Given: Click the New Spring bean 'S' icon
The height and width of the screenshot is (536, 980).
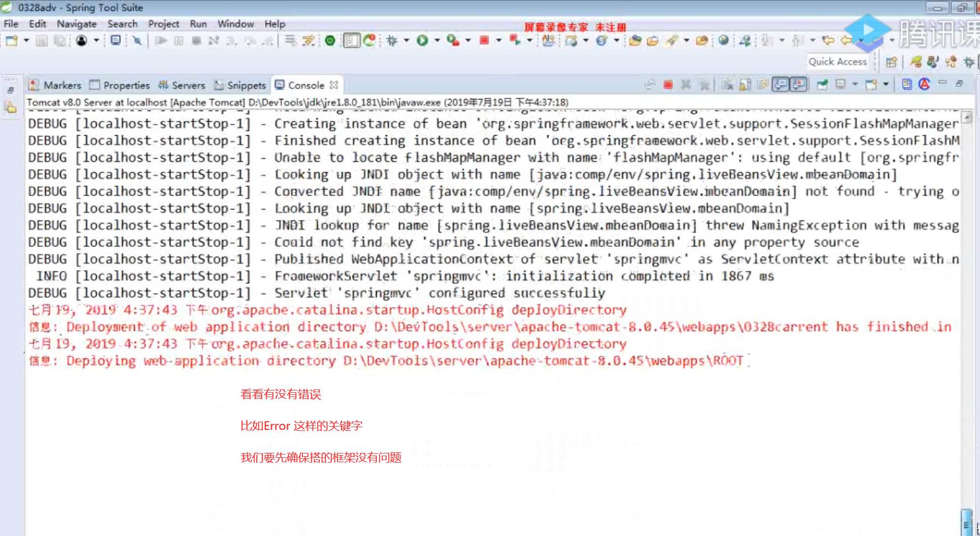Looking at the screenshot, I should point(601,40).
